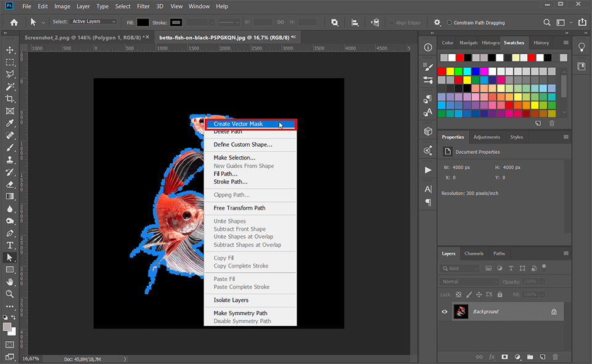
Task: Expand the layer Kind filter dropdown
Action: pyautogui.click(x=459, y=268)
